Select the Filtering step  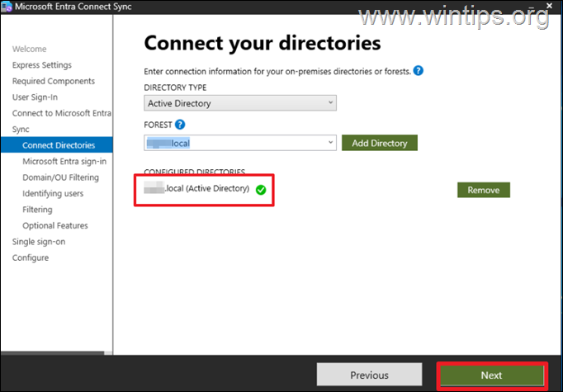coord(37,210)
